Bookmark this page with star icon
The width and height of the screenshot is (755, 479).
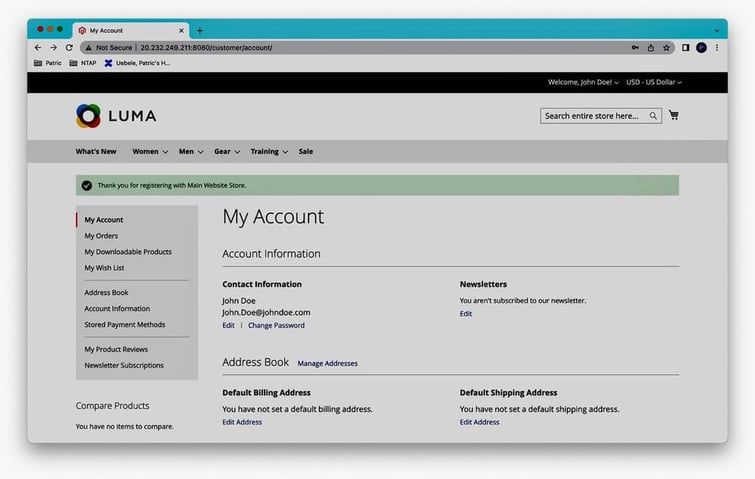pos(667,47)
